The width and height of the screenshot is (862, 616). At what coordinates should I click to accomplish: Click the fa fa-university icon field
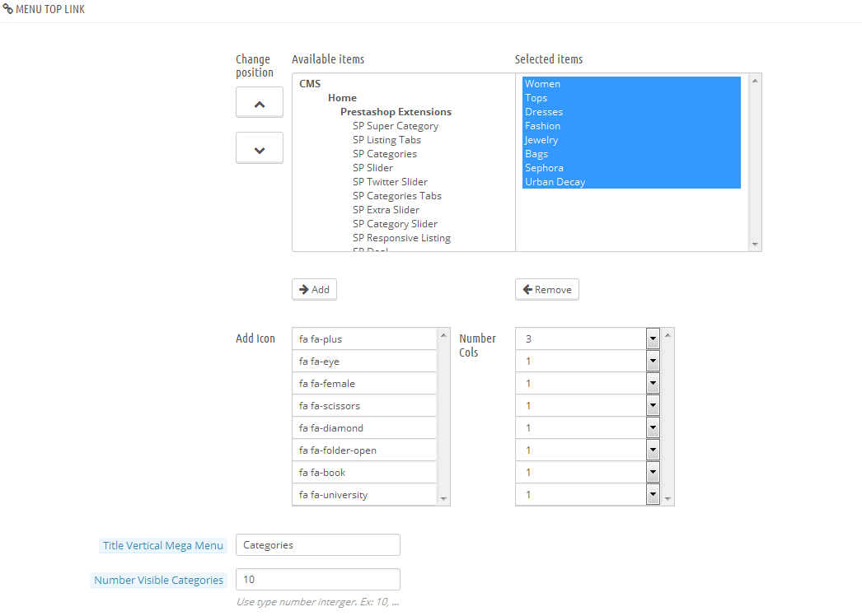pyautogui.click(x=364, y=495)
